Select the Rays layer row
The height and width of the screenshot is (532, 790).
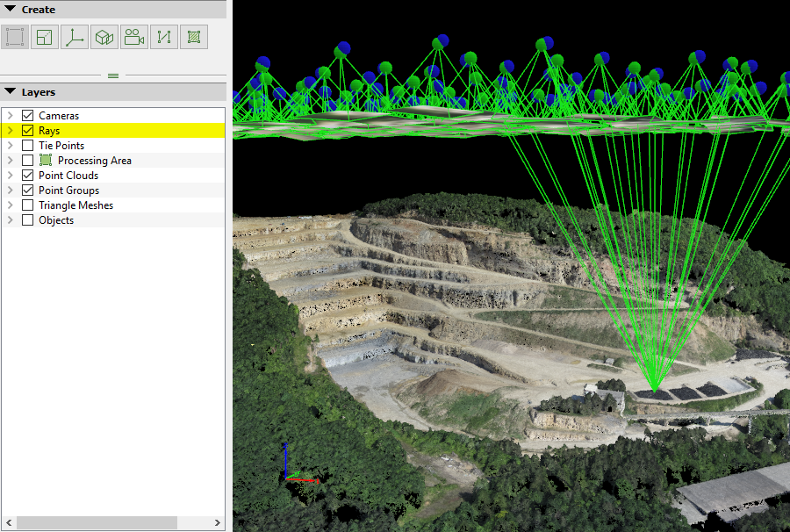click(x=49, y=131)
